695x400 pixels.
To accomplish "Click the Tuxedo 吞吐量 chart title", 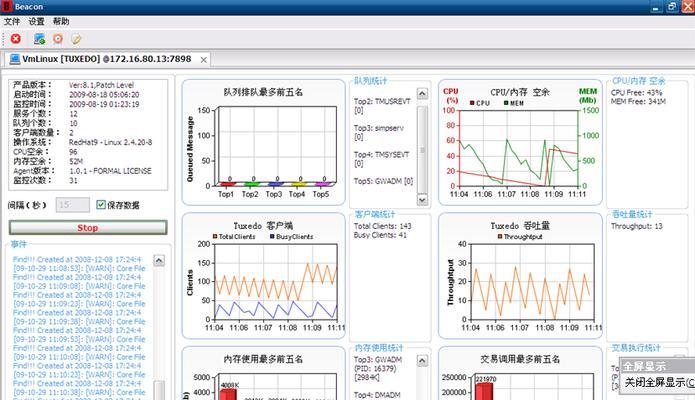I will 520,226.
